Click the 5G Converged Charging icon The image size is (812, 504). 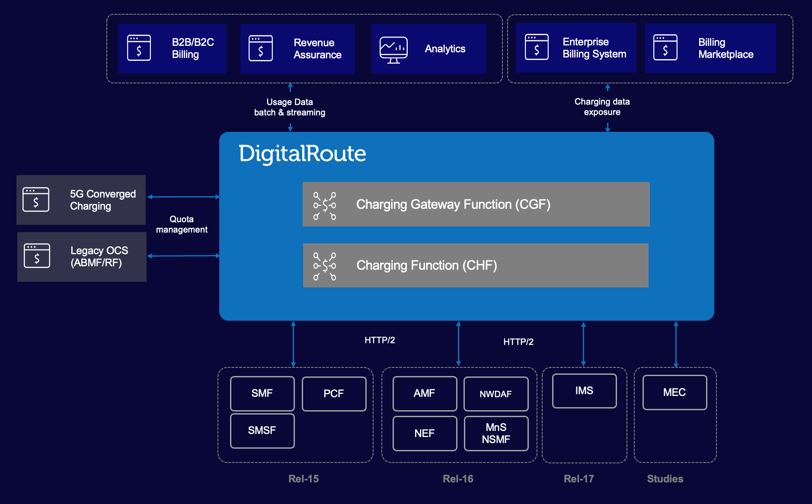pos(37,200)
